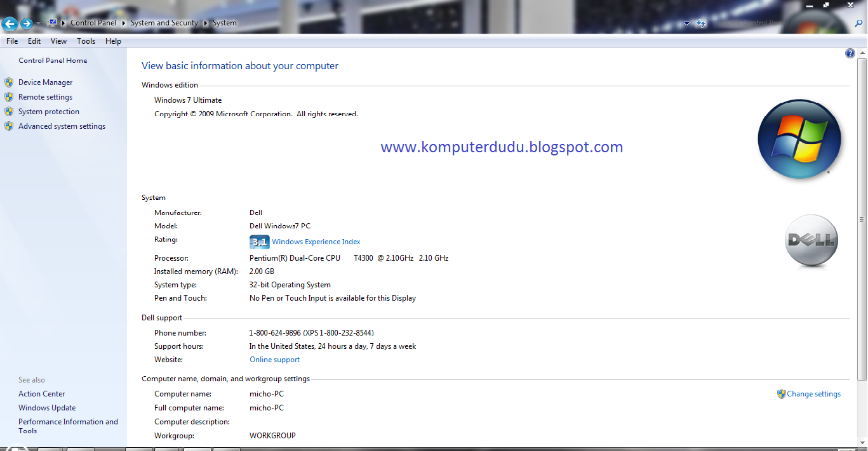Screen dimensions: 868x451
Task: Select System in the breadcrumb path
Action: [225, 23]
